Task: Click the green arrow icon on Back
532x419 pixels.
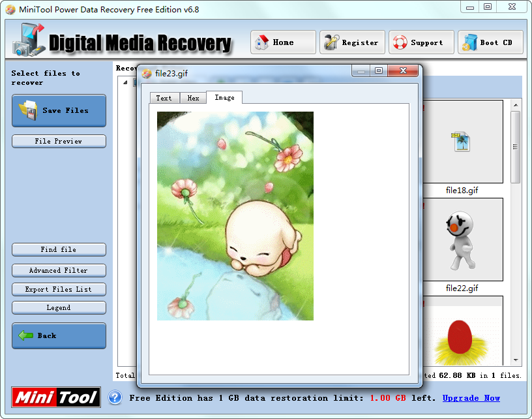Action: (x=25, y=335)
